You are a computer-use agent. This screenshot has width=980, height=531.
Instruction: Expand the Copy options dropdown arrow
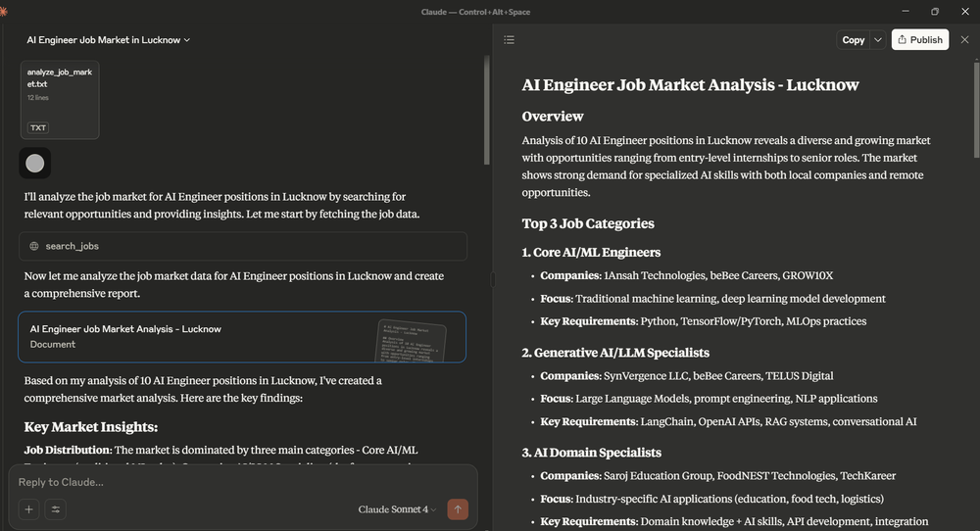pyautogui.click(x=877, y=40)
